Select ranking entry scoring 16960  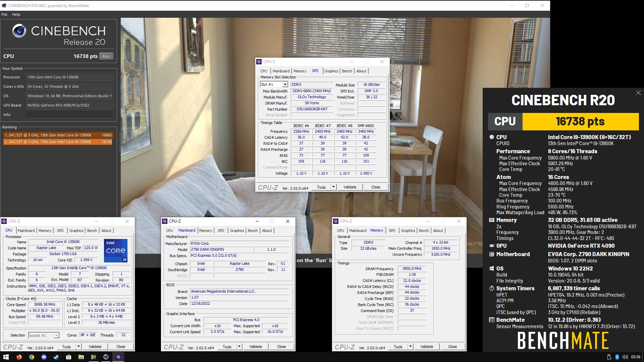(x=58, y=135)
